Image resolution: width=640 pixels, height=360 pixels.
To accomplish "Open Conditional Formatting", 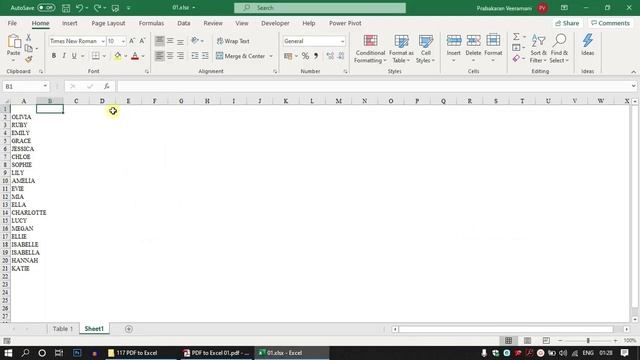I will [x=370, y=49].
